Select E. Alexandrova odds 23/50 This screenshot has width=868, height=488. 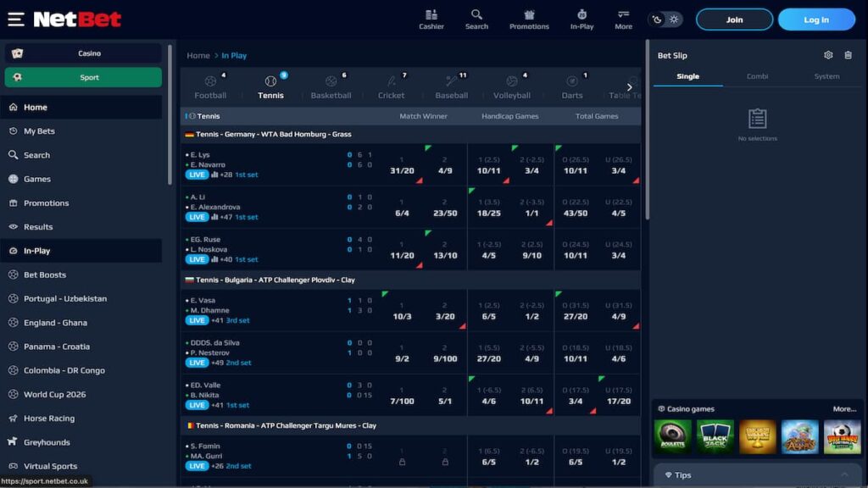pyautogui.click(x=445, y=208)
